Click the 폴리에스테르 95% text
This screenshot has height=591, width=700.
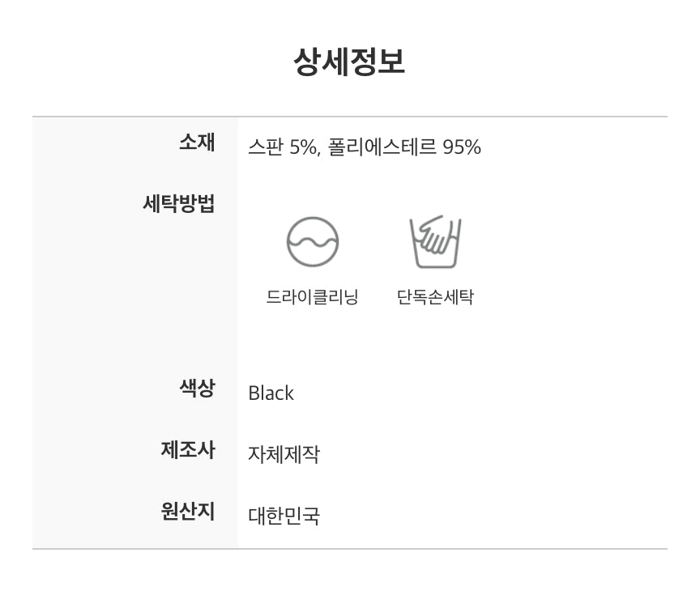404,147
